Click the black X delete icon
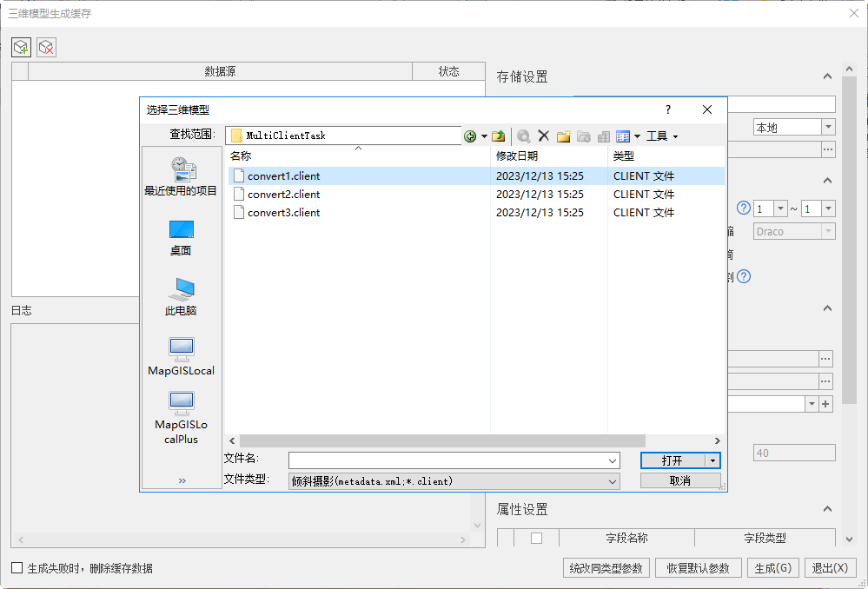The image size is (868, 589). (544, 136)
